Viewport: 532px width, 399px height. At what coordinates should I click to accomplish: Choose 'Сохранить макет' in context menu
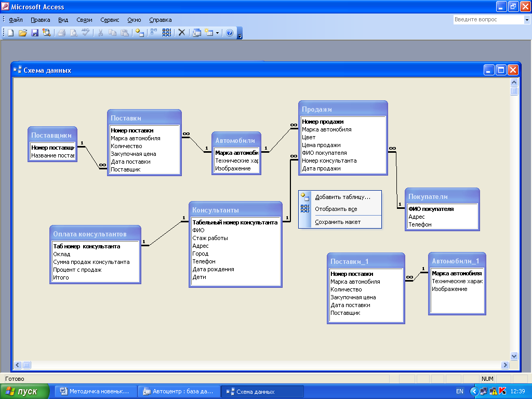[340, 222]
